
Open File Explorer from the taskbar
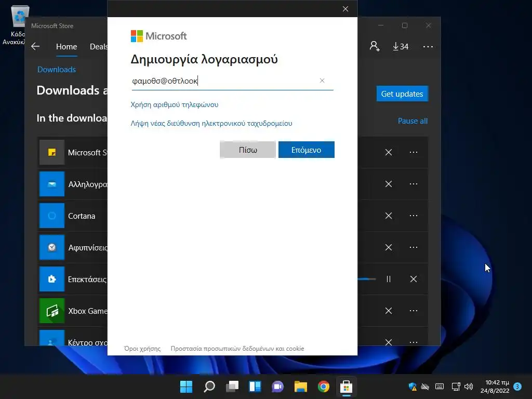(301, 387)
